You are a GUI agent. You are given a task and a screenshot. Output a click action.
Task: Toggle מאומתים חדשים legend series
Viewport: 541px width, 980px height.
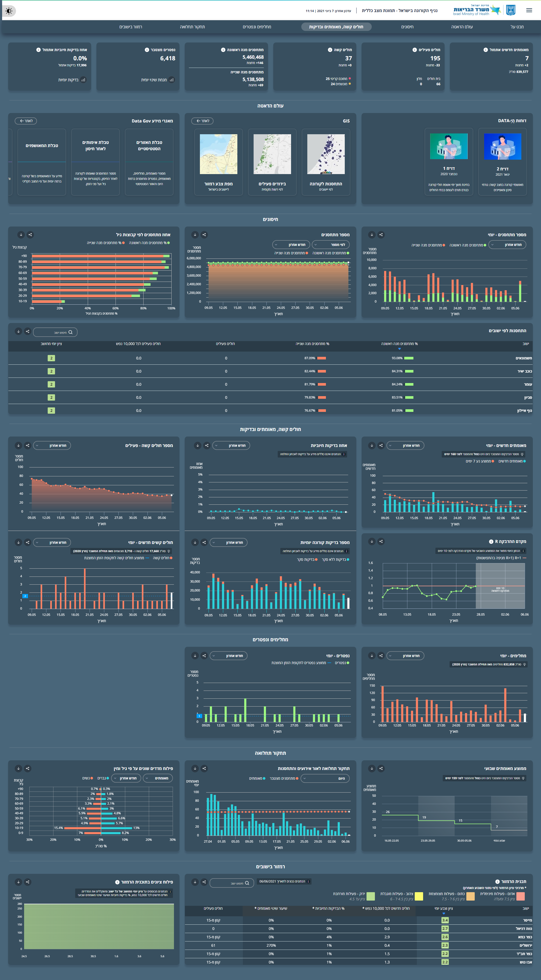coord(512,461)
